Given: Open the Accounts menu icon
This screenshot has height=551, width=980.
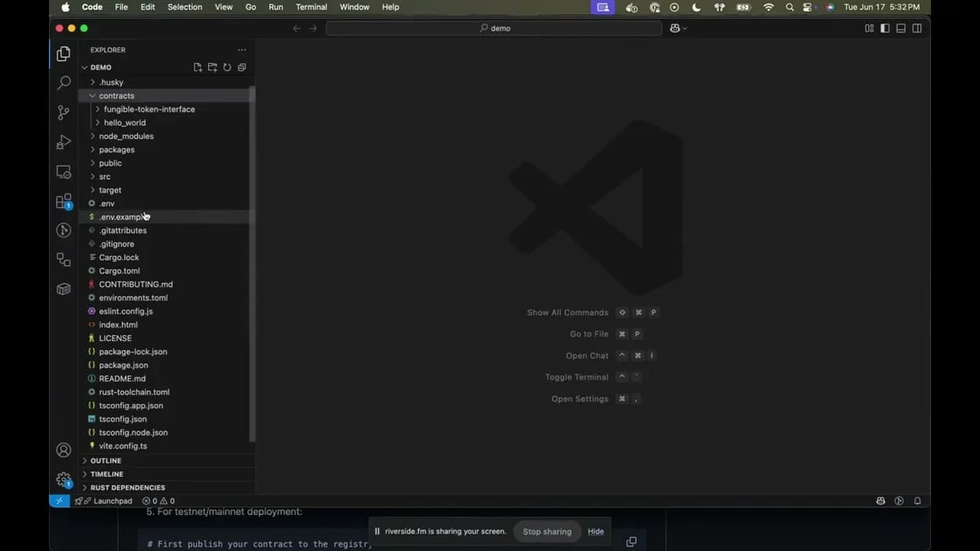Looking at the screenshot, I should click(64, 450).
